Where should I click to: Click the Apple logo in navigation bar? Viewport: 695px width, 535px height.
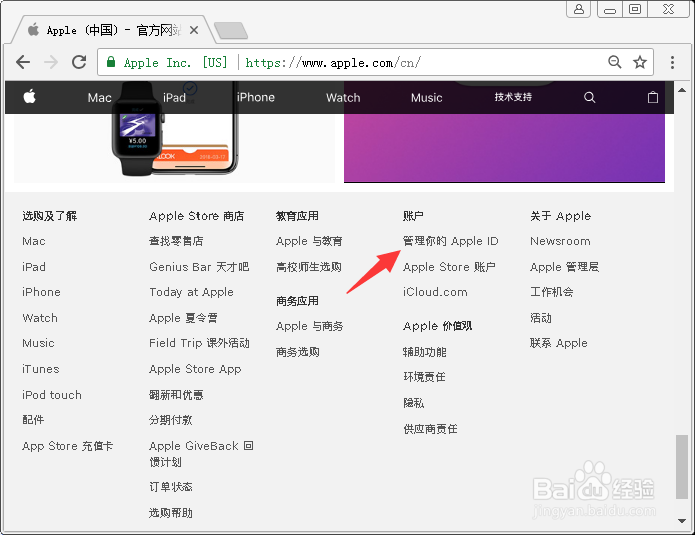pyautogui.click(x=30, y=96)
